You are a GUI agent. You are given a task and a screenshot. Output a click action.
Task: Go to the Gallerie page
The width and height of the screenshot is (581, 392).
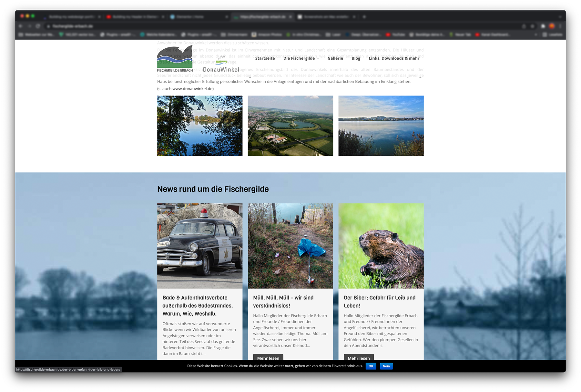pyautogui.click(x=335, y=58)
